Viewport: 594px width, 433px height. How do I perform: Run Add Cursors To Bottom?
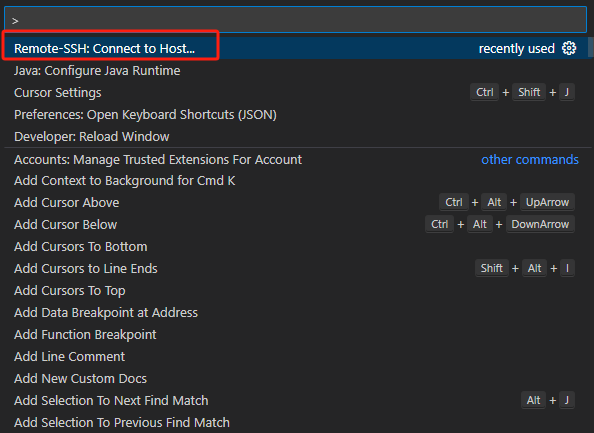(x=295, y=247)
